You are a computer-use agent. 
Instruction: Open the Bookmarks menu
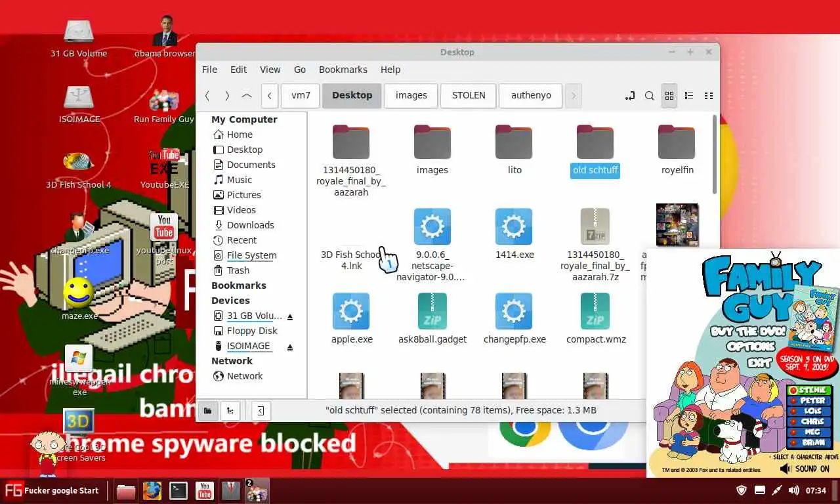pos(343,70)
